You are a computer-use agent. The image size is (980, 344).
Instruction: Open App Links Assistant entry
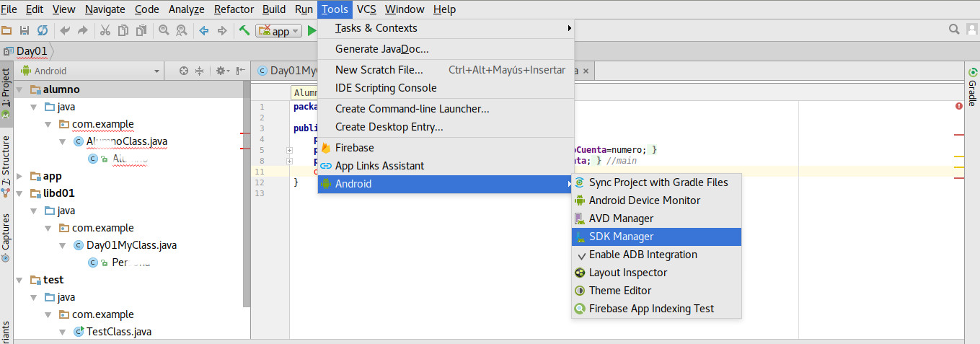(446, 166)
